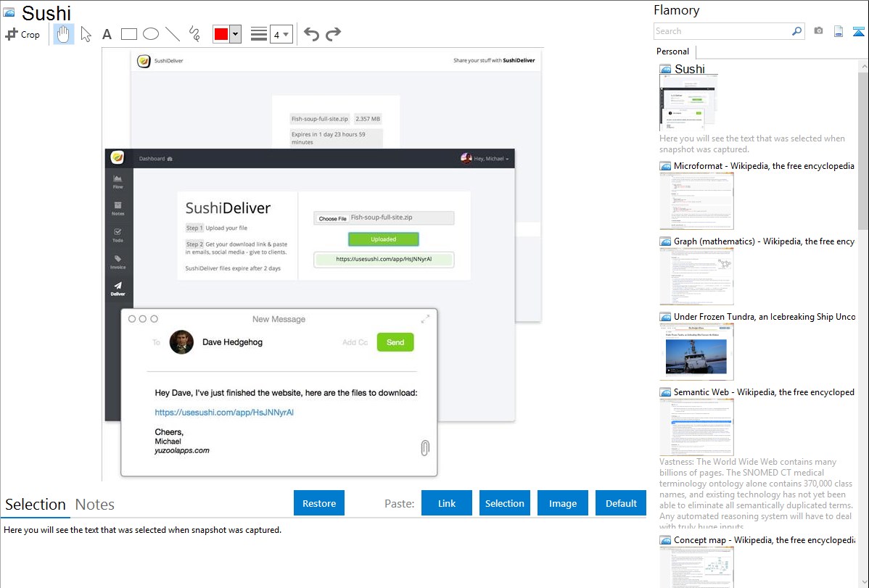Pick the straight Line tool
This screenshot has width=869, height=588.
click(173, 34)
